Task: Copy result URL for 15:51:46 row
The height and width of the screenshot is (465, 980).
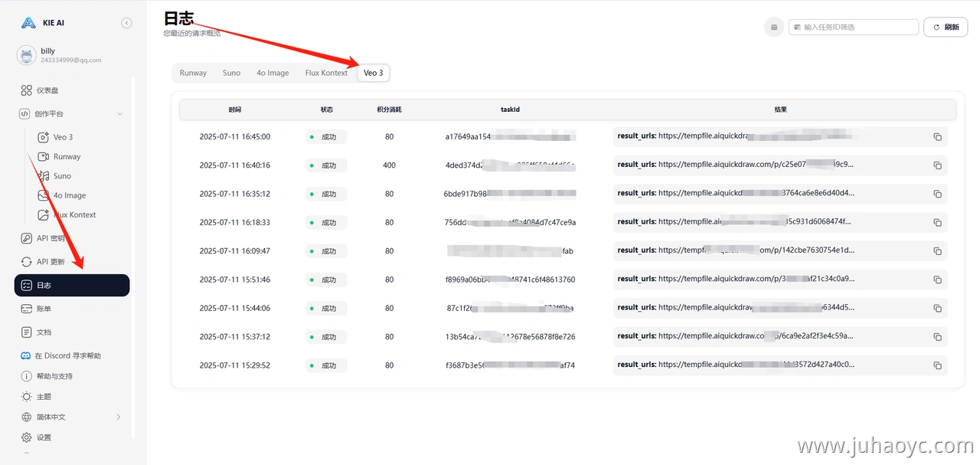Action: (x=937, y=280)
